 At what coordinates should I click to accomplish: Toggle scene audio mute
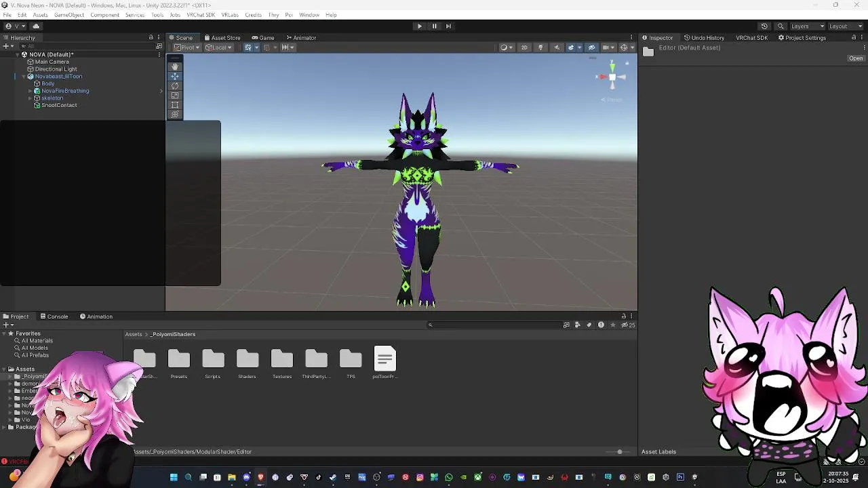click(x=556, y=47)
